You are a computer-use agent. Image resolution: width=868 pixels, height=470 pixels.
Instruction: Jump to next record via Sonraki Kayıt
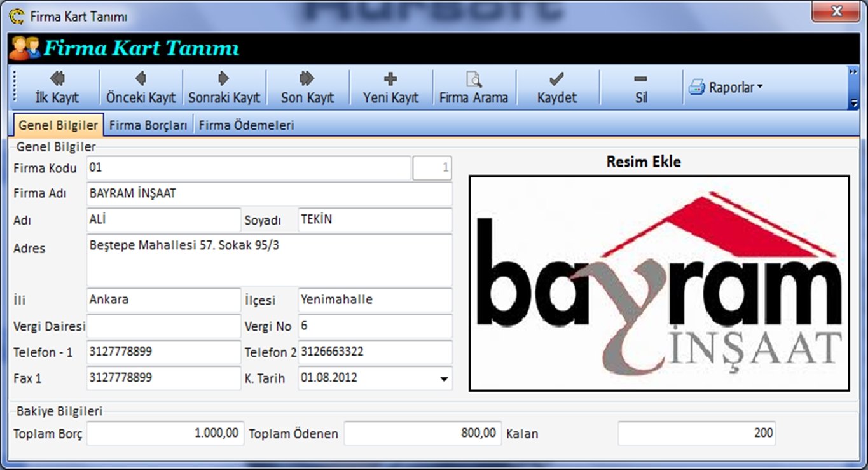tap(224, 87)
